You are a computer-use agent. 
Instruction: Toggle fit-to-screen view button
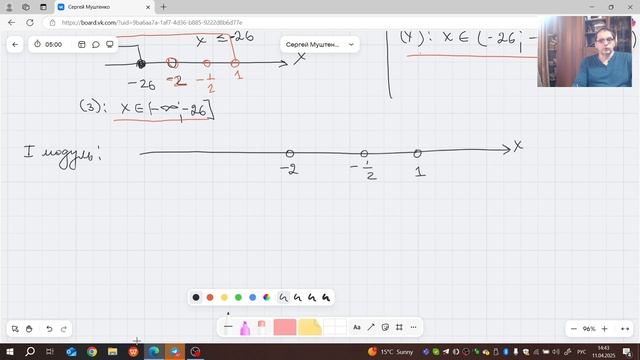click(x=625, y=329)
